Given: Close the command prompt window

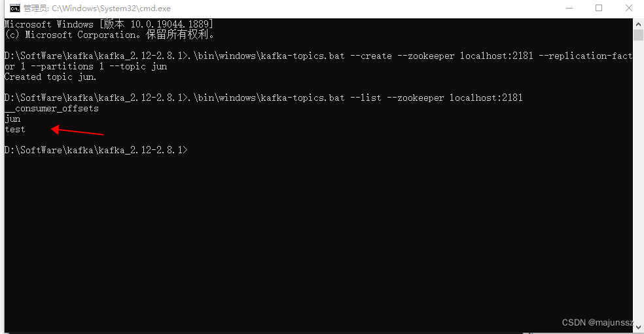Looking at the screenshot, I should point(629,9).
